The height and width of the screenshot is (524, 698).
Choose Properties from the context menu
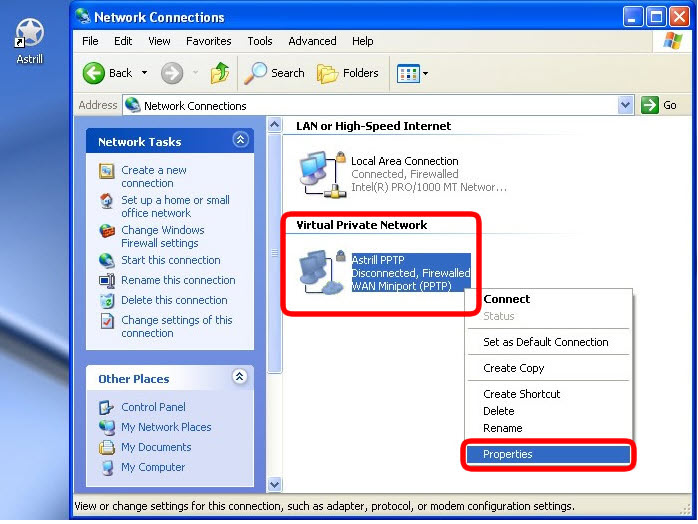[x=548, y=455]
